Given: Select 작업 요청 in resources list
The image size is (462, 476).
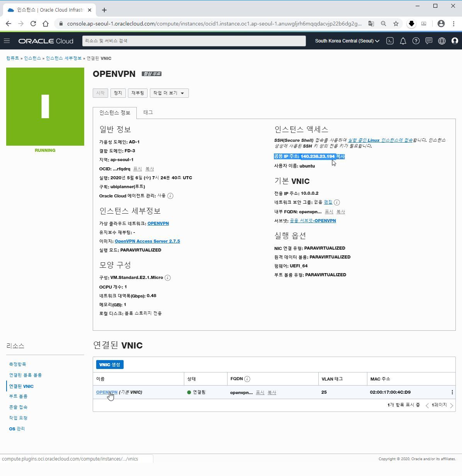Looking at the screenshot, I should pos(18,418).
